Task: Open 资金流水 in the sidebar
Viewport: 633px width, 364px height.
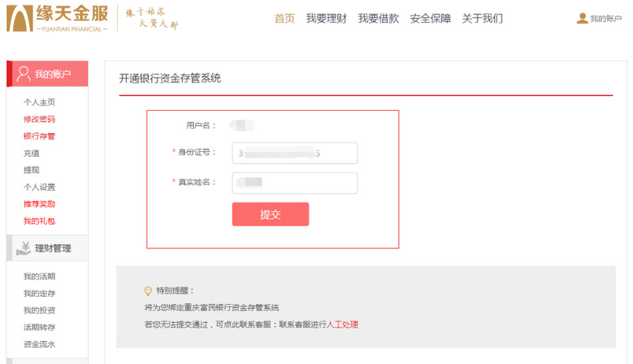Action: click(x=39, y=344)
